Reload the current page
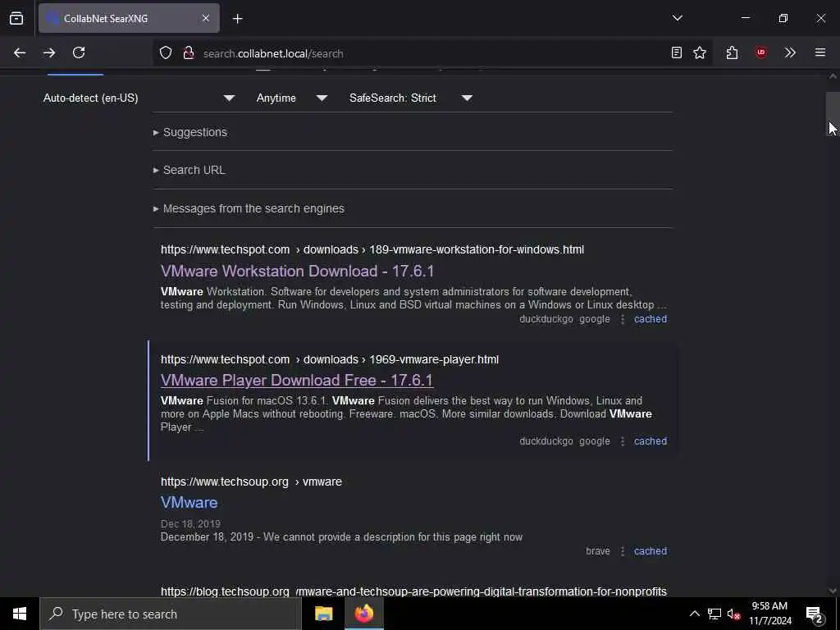The width and height of the screenshot is (840, 630). click(79, 52)
